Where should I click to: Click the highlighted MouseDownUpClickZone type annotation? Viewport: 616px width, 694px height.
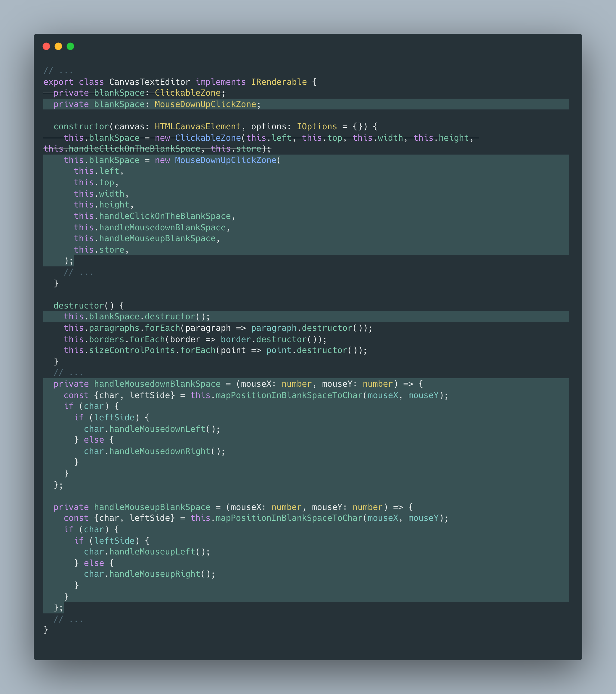tap(205, 104)
